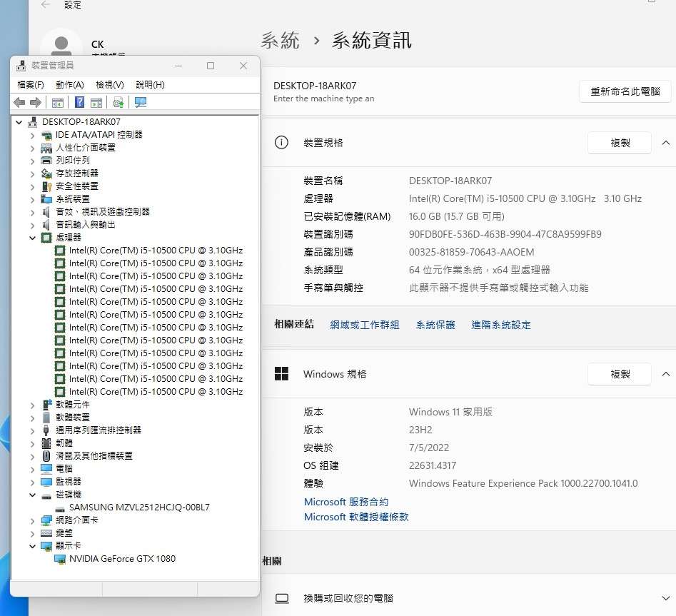Image resolution: width=676 pixels, height=616 pixels.
Task: Open the 網域或工作群組 link
Action: pos(364,325)
